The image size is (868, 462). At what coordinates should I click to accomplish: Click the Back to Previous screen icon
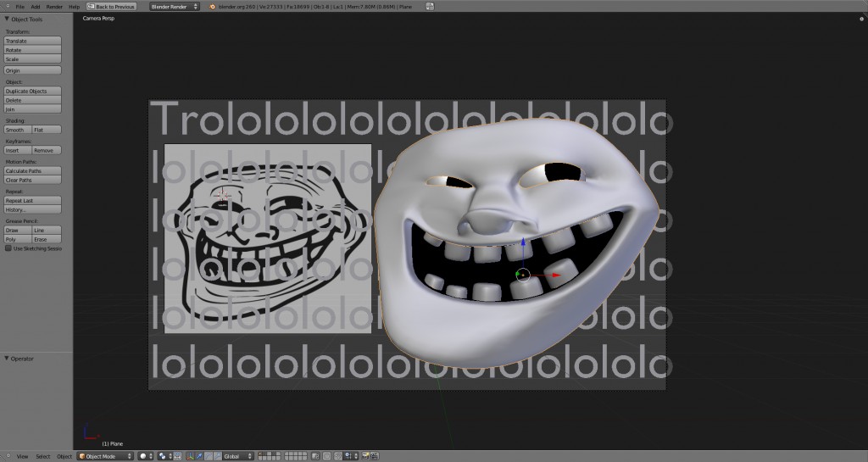[91, 7]
